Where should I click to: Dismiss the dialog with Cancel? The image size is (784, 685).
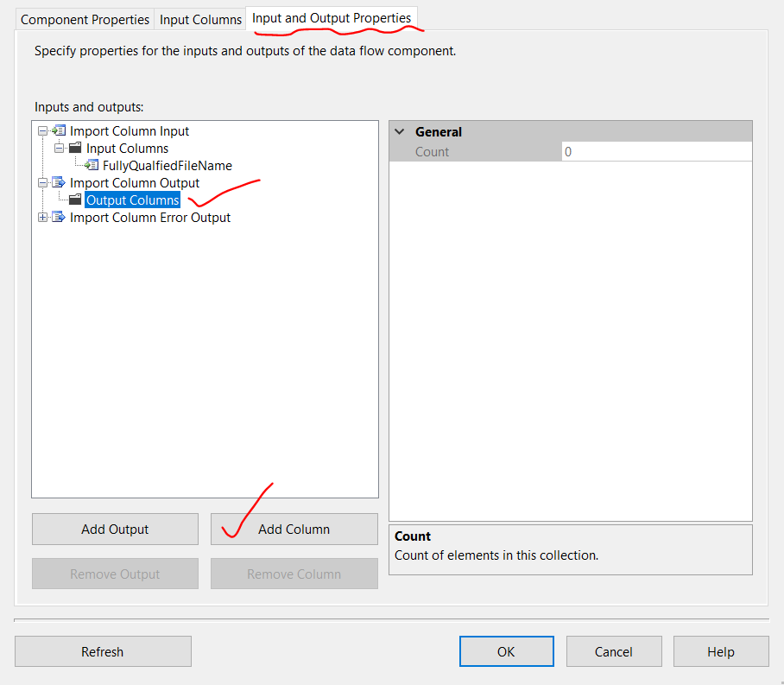(x=614, y=651)
